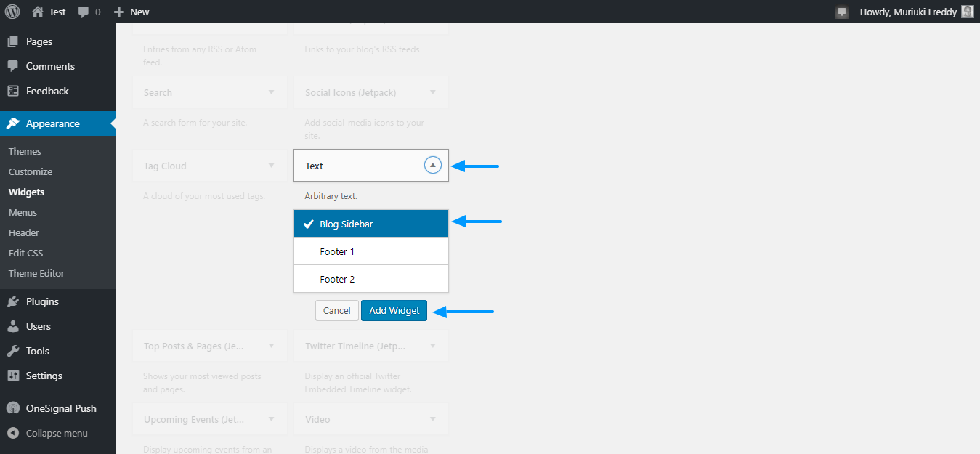The width and height of the screenshot is (980, 454).
Task: Expand the Twitter Timeline widget
Action: click(x=433, y=346)
